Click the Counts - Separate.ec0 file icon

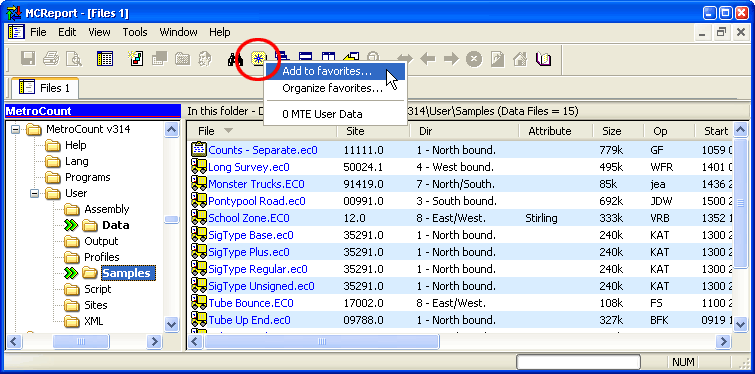pyautogui.click(x=198, y=149)
